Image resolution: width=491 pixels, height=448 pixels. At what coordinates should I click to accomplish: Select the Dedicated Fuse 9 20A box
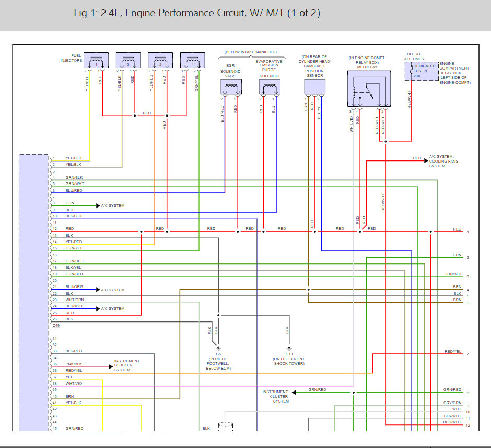pos(422,71)
